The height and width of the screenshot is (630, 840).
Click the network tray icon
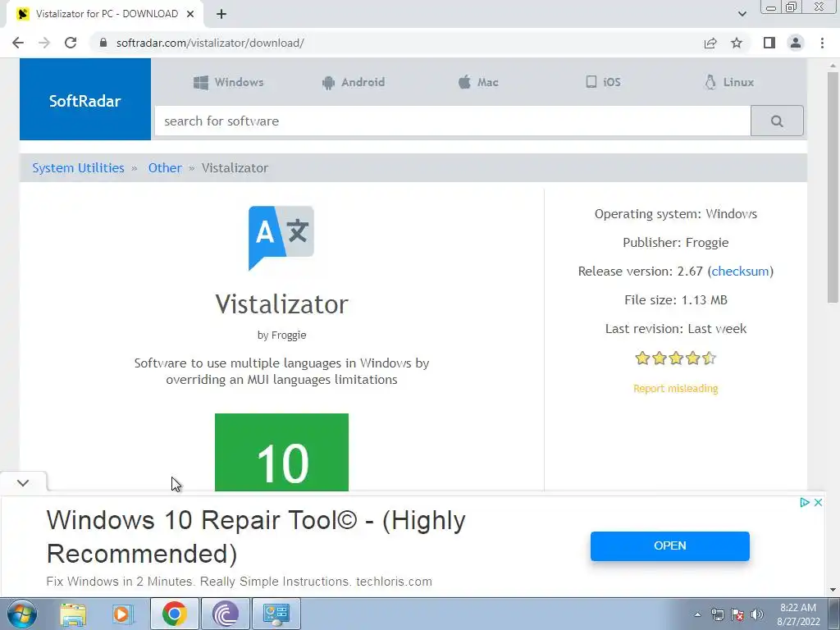pos(717,614)
